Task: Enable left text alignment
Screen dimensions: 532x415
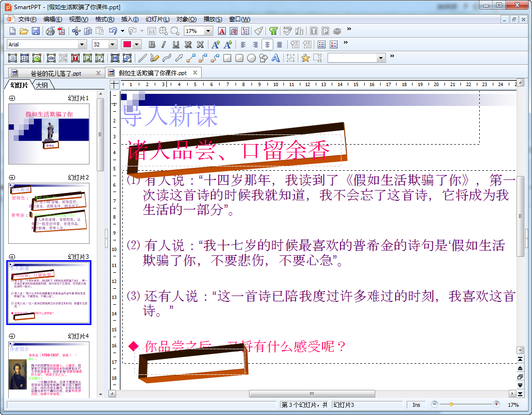Action: 243,44
